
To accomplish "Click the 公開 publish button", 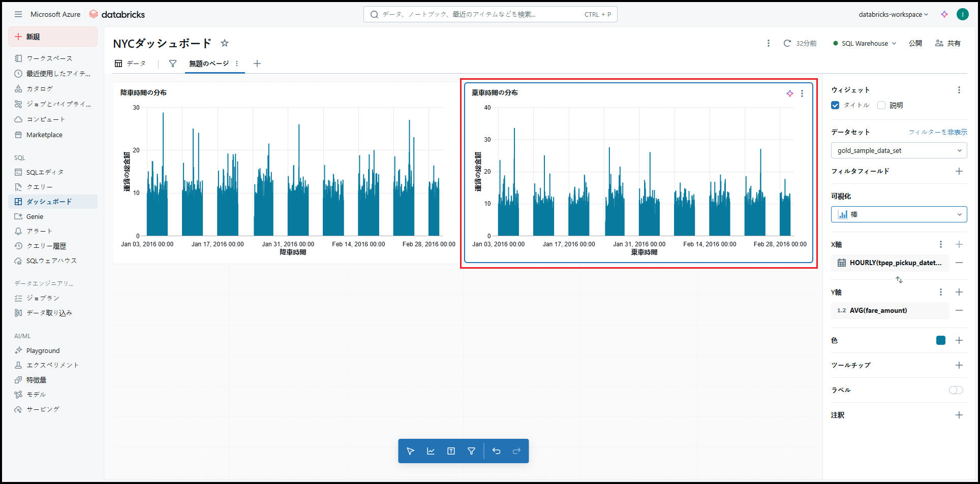I will click(x=915, y=43).
